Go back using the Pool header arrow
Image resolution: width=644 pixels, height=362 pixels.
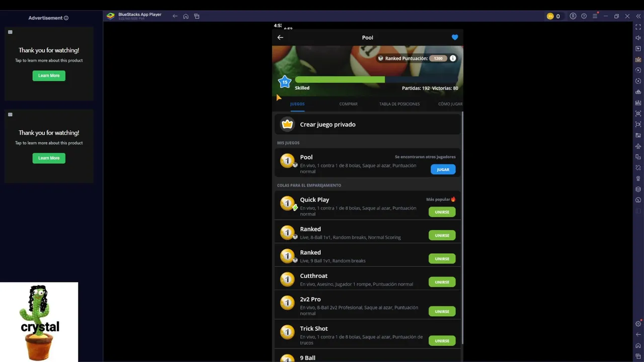point(280,37)
